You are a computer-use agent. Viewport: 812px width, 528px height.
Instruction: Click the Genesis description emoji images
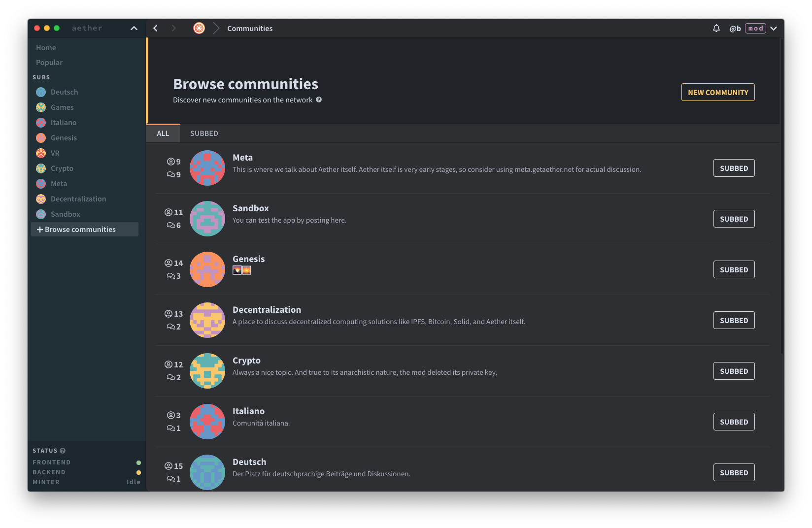point(242,270)
